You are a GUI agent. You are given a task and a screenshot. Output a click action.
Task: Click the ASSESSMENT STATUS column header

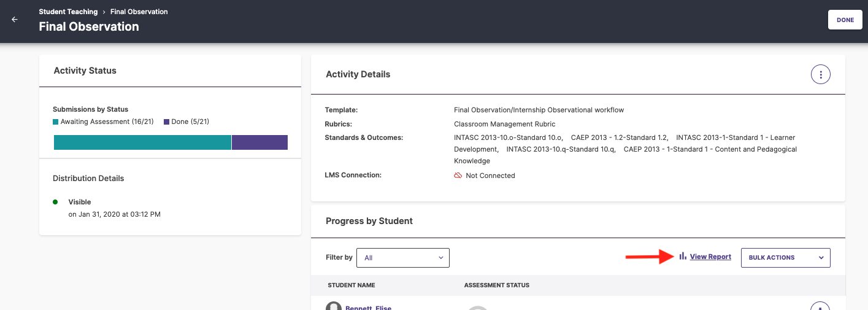[496, 285]
